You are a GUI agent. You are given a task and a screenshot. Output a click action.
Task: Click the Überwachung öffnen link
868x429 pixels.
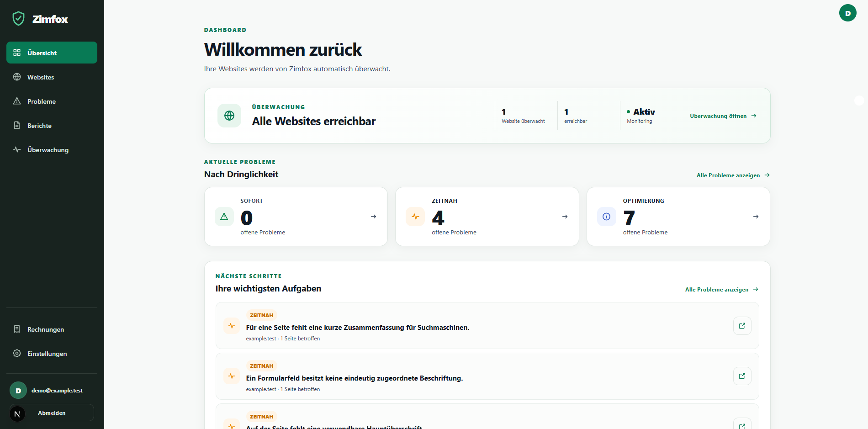pos(723,116)
